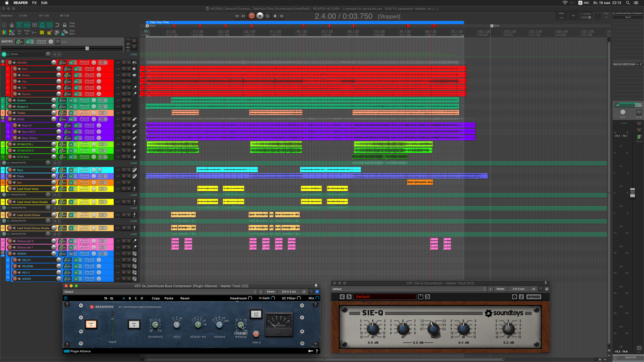This screenshot has height=362, width=644.
Task: Toggle the COMP IN switch
Action: pos(91,324)
